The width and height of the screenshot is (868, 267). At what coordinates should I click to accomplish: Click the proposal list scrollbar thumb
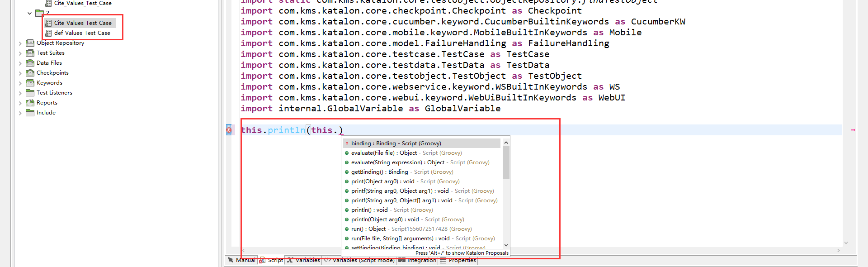tap(506, 162)
